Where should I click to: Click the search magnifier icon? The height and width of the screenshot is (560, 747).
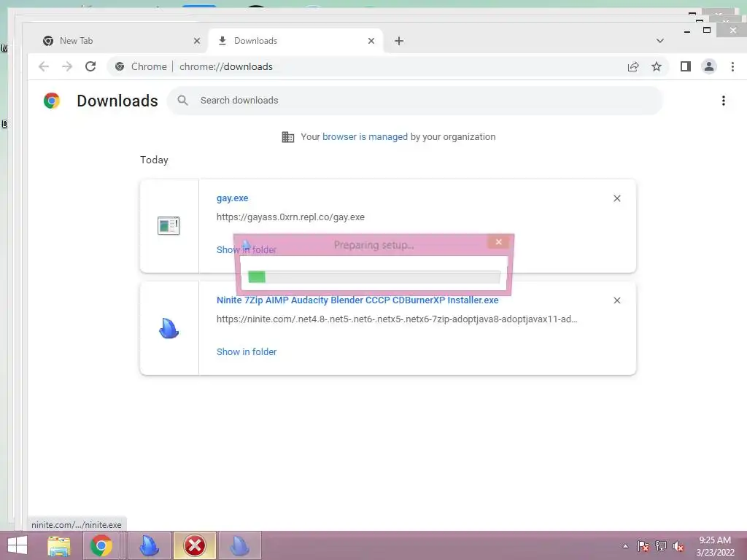[182, 101]
